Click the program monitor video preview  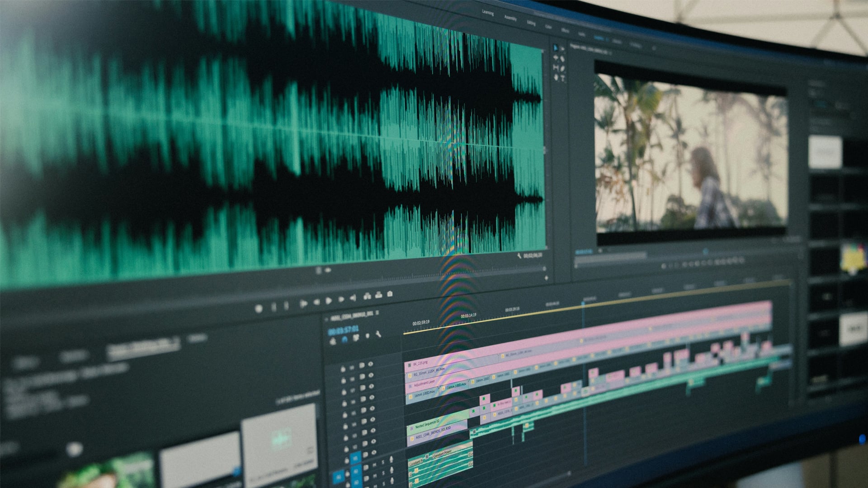point(691,154)
